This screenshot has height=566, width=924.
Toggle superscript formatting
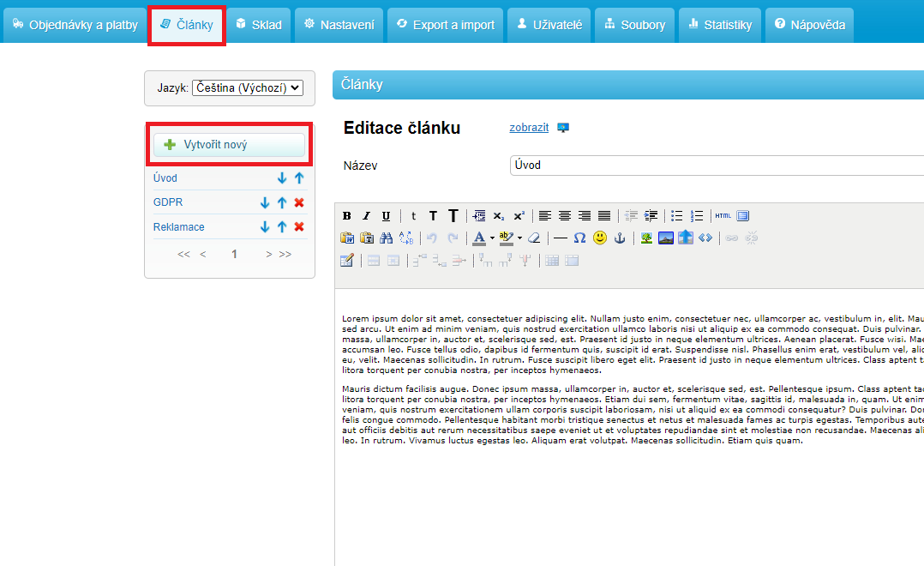tap(519, 216)
